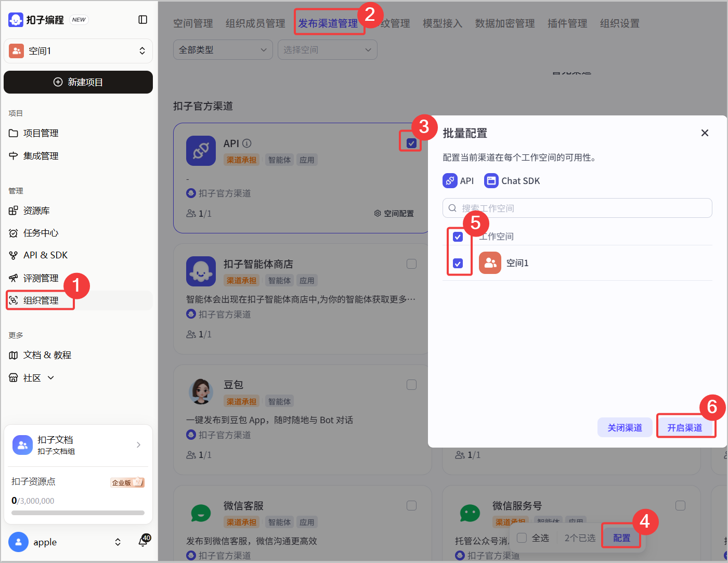The height and width of the screenshot is (563, 728).
Task: Check the 扣子智能体商店 channel checkbox
Action: [x=411, y=264]
